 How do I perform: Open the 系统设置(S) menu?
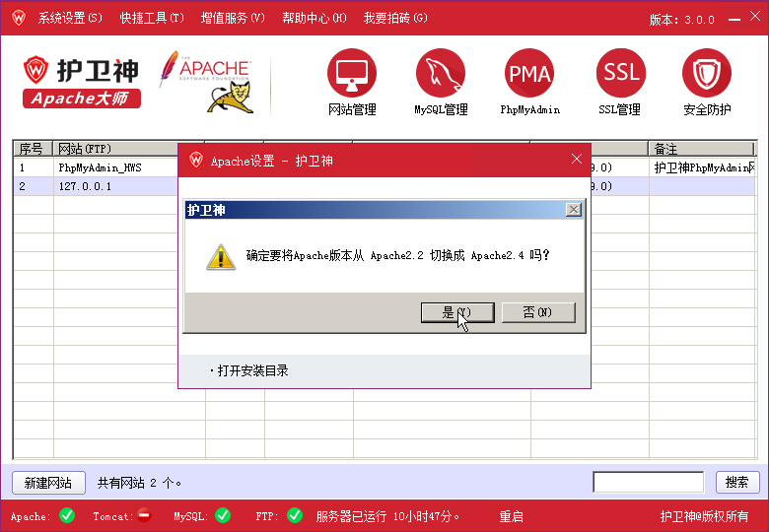tap(70, 18)
